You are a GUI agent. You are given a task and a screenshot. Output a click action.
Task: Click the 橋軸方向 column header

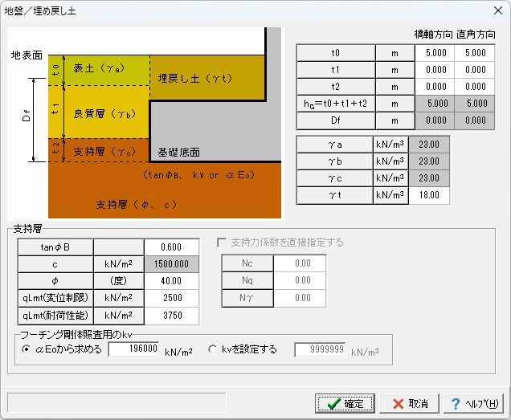(433, 35)
